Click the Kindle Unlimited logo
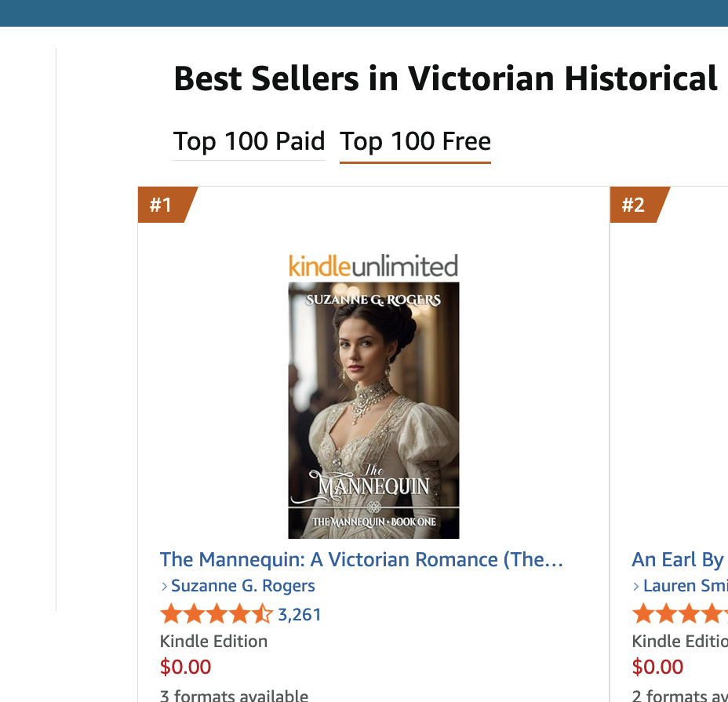728x702 pixels. pos(373,266)
